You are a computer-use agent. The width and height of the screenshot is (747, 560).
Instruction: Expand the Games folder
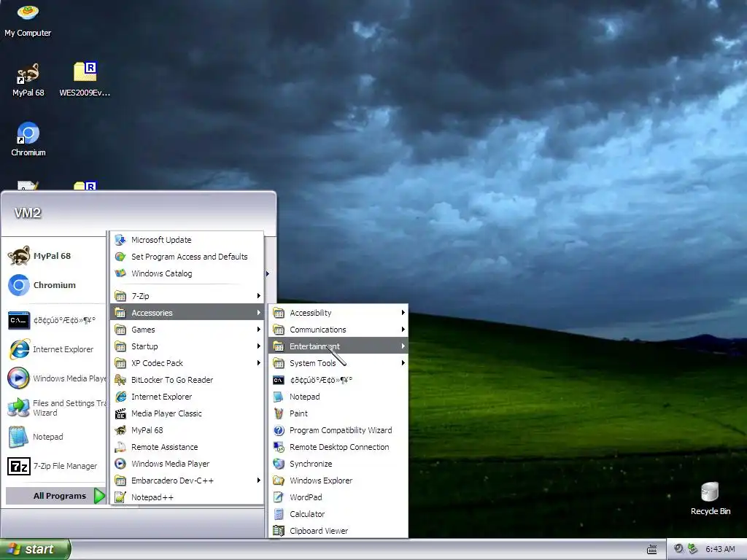point(187,329)
